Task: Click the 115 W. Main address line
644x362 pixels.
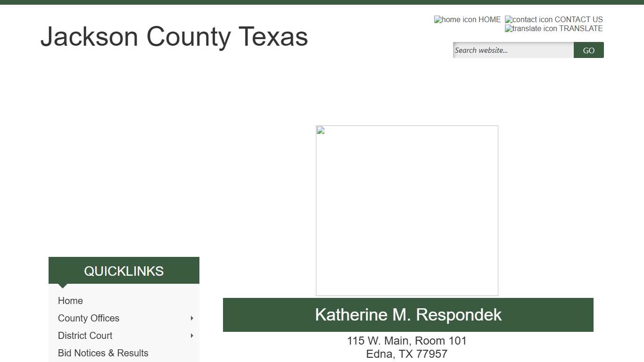Action: click(406, 341)
